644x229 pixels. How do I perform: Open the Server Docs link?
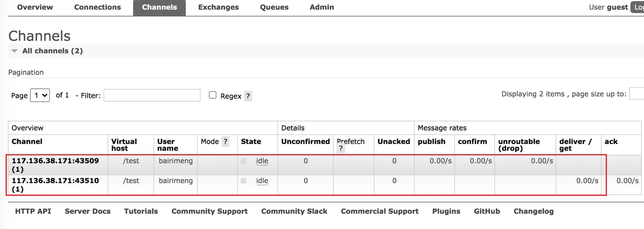click(87, 211)
